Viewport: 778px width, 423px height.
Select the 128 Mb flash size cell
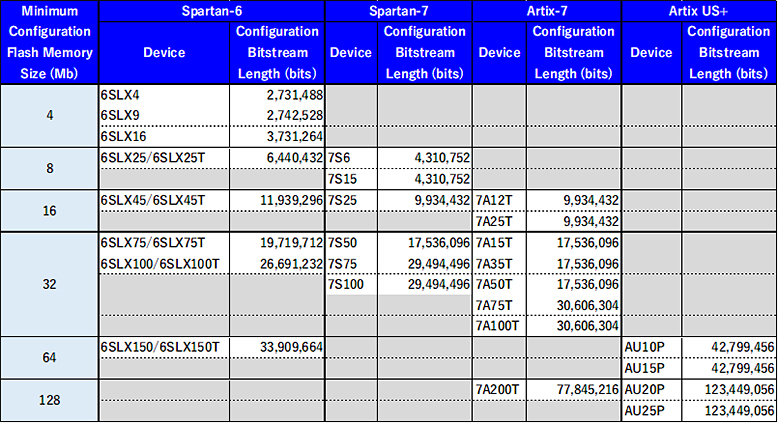click(x=50, y=400)
